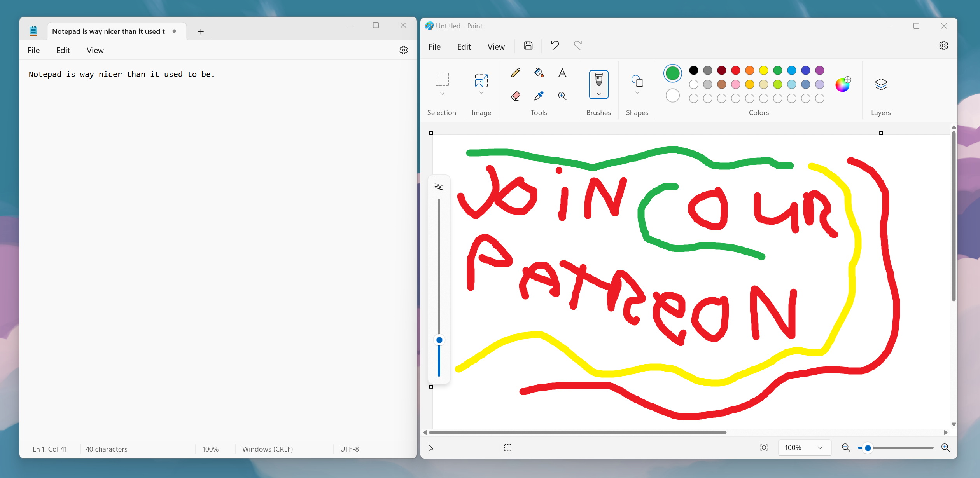Click the Save icon in Paint
This screenshot has width=980, height=478.
[528, 45]
